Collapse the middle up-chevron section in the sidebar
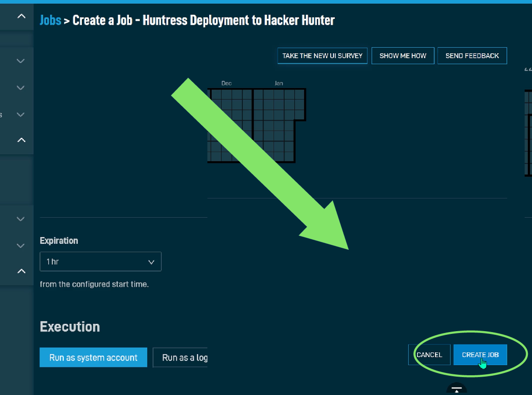532x395 pixels. pos(21,140)
